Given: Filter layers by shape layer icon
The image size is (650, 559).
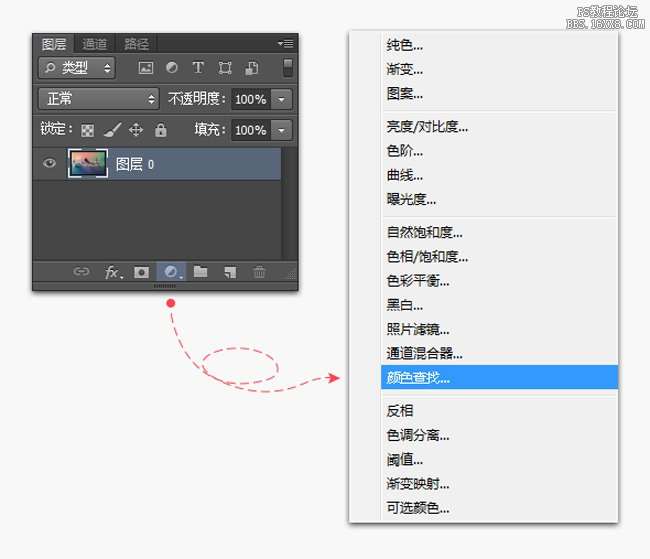Looking at the screenshot, I should (x=225, y=68).
